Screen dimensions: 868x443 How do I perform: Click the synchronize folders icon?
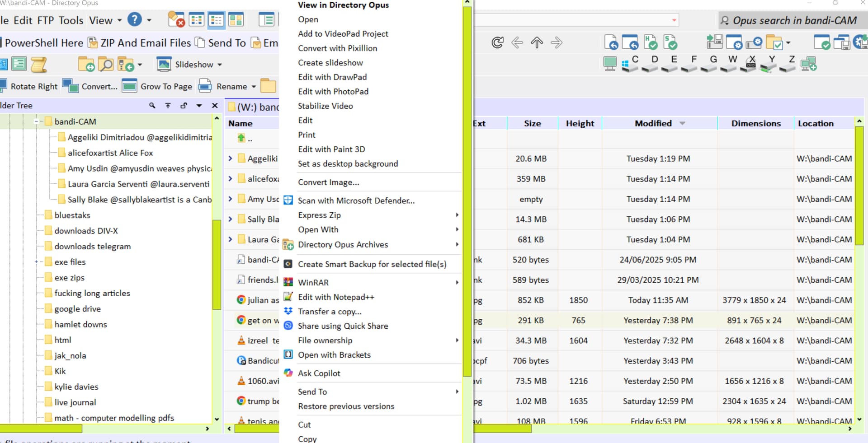(86, 65)
